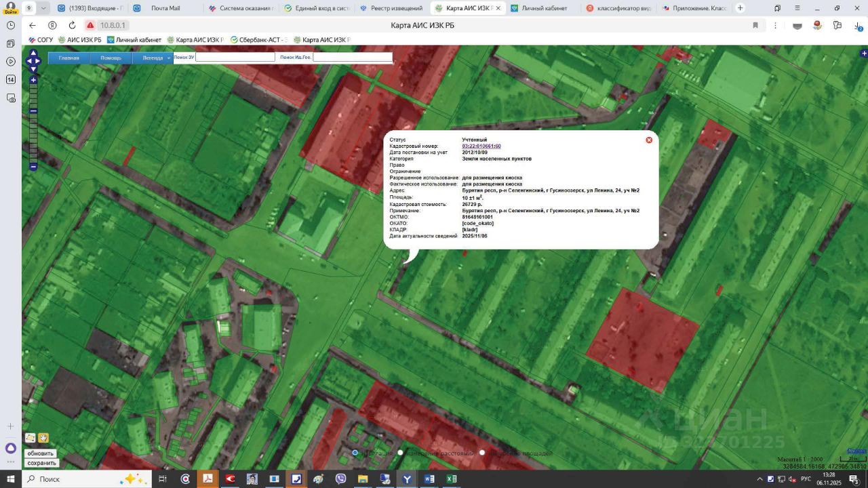Screen dimensions: 868x488
Task: Click the 10.8.0.1 address field
Action: (x=113, y=25)
